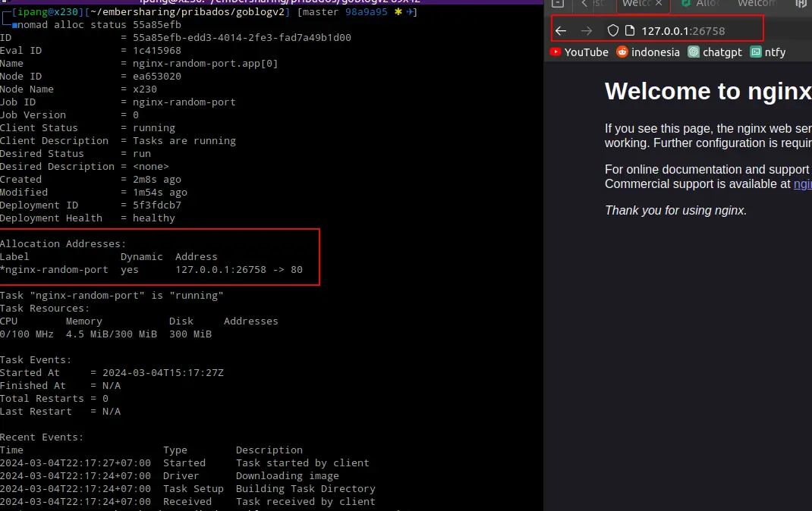The width and height of the screenshot is (812, 511).
Task: Click the Downloading image event description
Action: [x=288, y=476]
